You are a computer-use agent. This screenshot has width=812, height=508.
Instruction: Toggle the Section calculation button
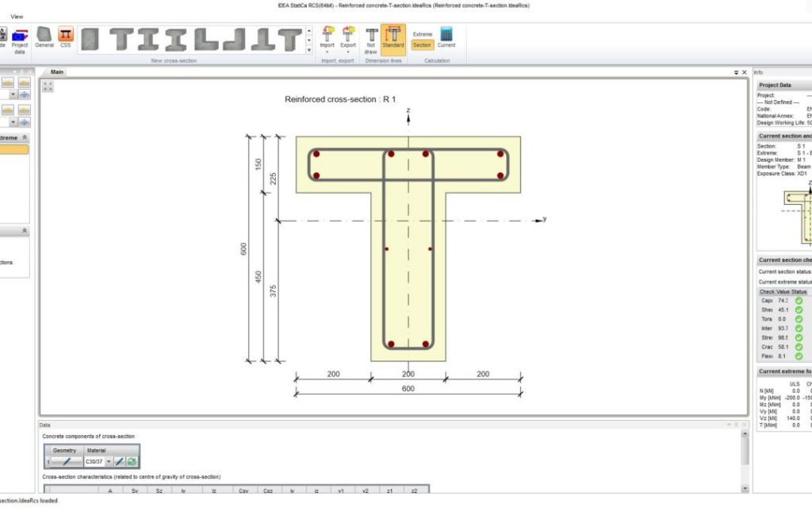422,45
